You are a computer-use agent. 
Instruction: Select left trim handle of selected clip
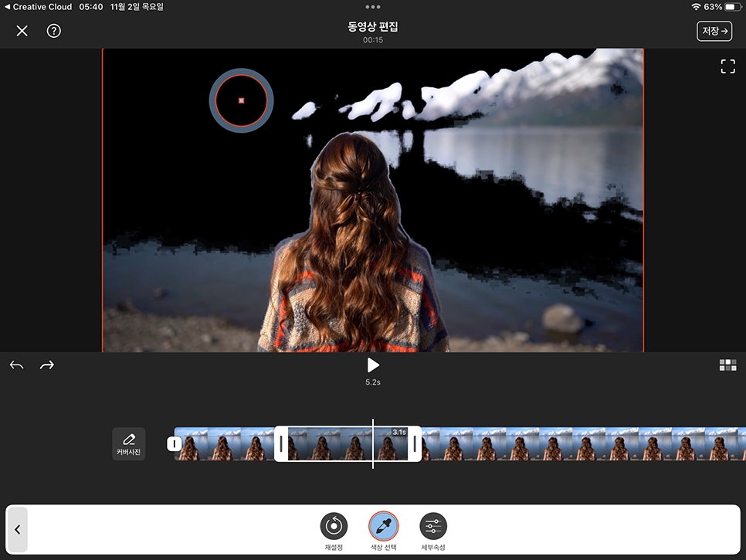pyautogui.click(x=281, y=444)
